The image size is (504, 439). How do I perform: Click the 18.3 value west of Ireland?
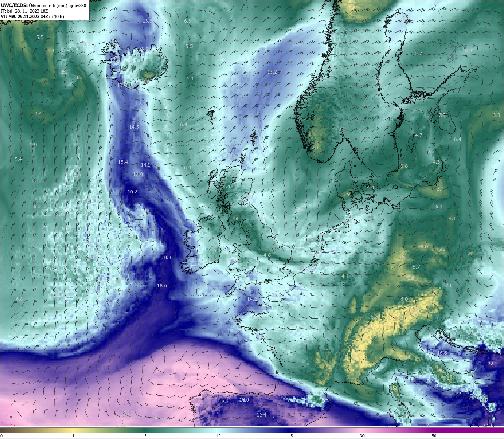[x=166, y=257]
